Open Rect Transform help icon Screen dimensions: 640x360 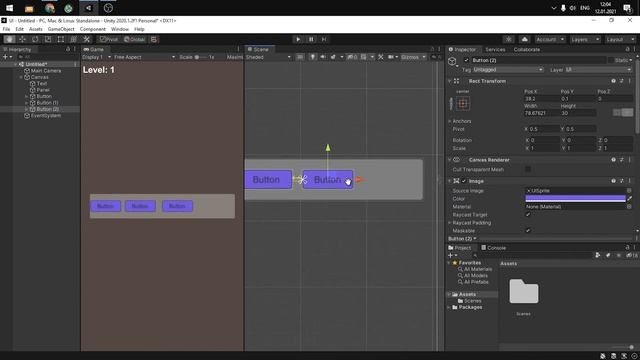pos(613,81)
